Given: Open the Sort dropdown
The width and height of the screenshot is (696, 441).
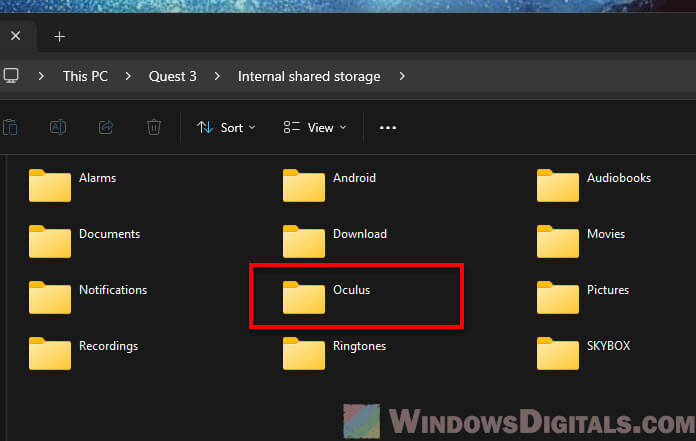Looking at the screenshot, I should (226, 128).
